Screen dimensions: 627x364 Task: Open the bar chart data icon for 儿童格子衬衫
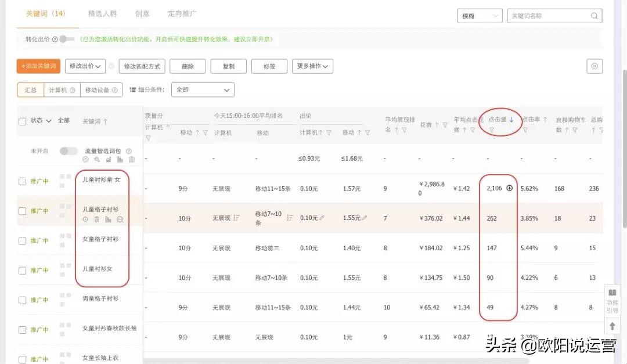(x=108, y=218)
